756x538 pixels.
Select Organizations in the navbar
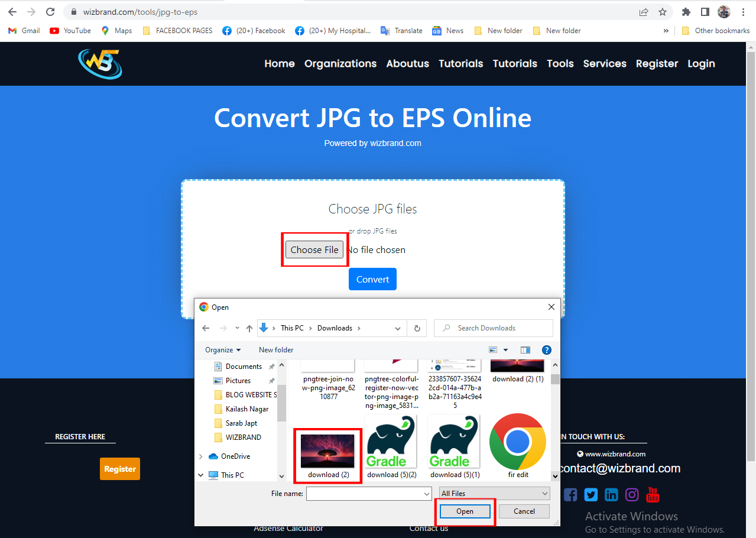[340, 64]
